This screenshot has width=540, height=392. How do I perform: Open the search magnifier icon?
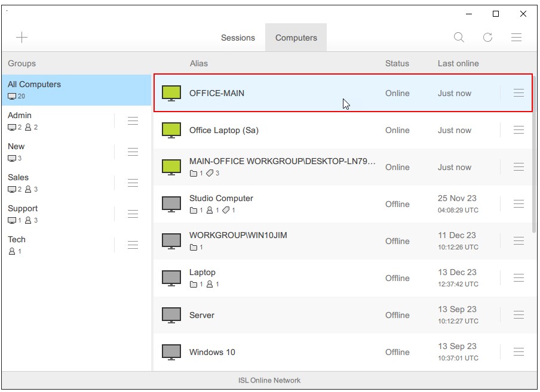tap(459, 38)
